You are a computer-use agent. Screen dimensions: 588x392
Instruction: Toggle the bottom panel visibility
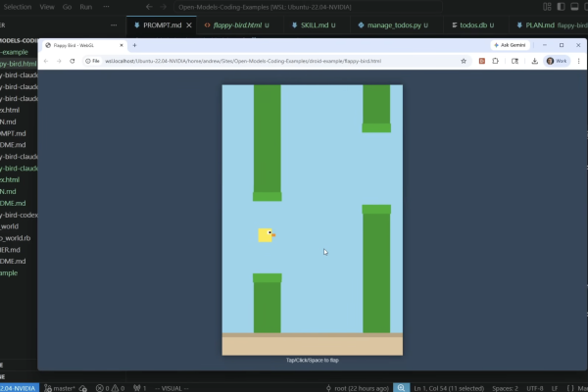574,7
